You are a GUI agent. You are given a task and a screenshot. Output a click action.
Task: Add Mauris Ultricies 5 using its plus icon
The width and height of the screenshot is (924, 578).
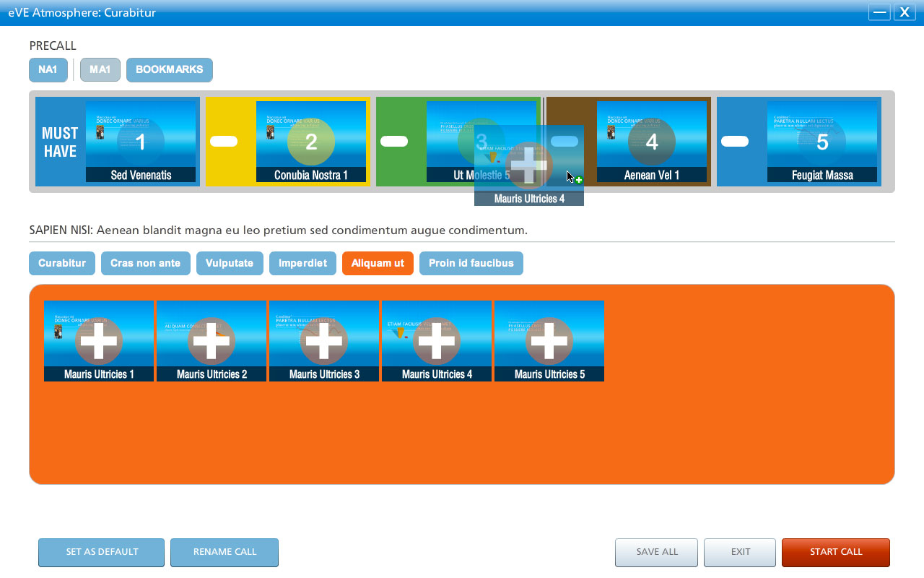[x=549, y=341]
